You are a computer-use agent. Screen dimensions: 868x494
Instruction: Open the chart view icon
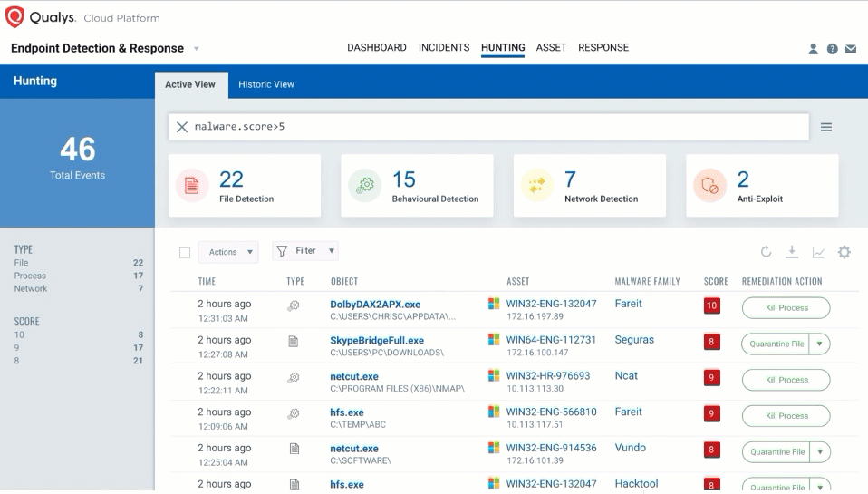[818, 252]
